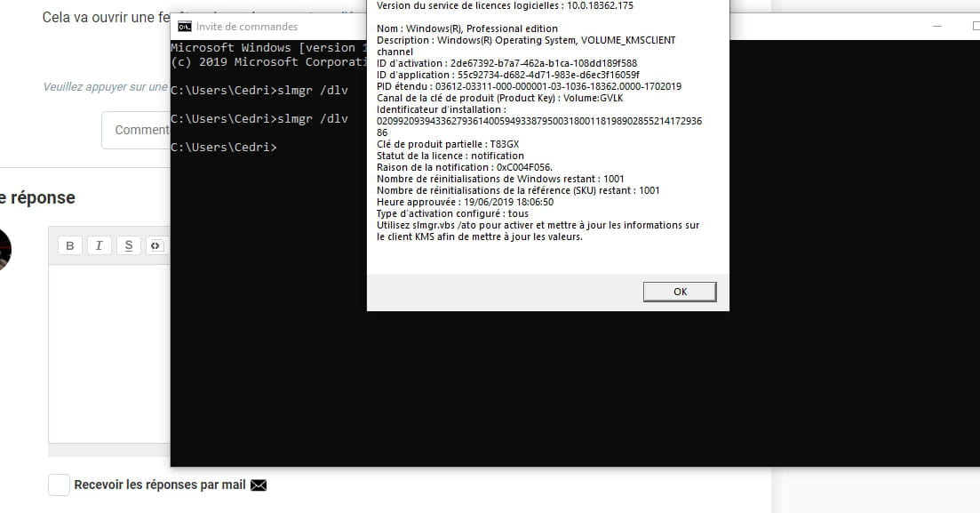Click 'Type d'activation configuré : tous' line
Image resolution: width=980 pixels, height=513 pixels.
452,213
